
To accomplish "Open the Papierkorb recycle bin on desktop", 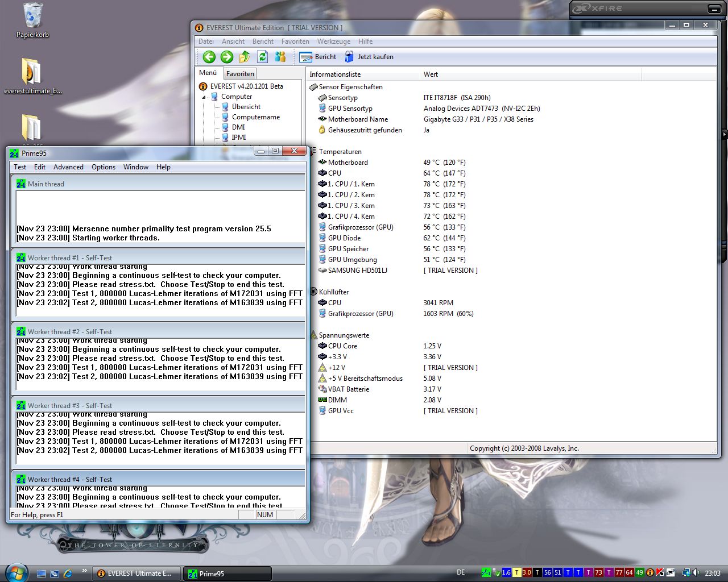I will [32, 20].
